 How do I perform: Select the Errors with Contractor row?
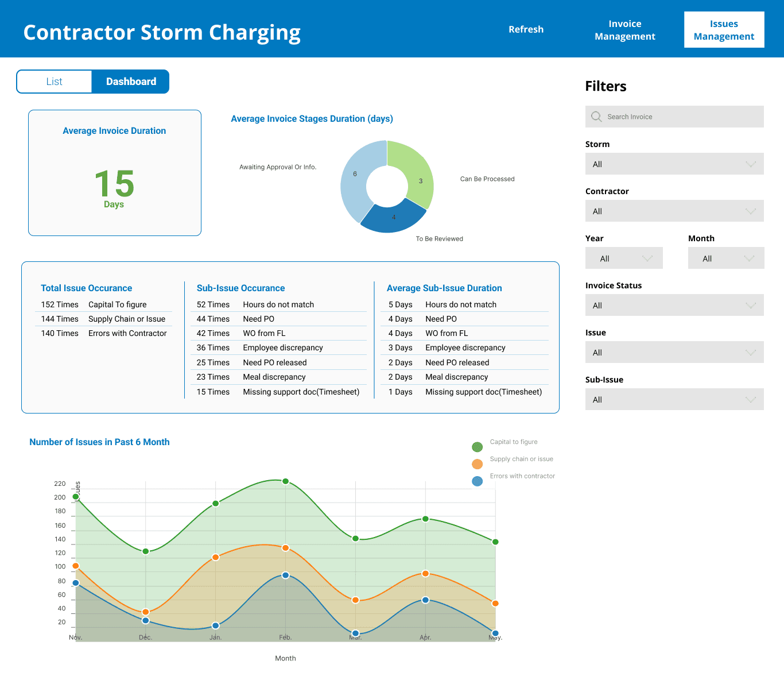103,333
